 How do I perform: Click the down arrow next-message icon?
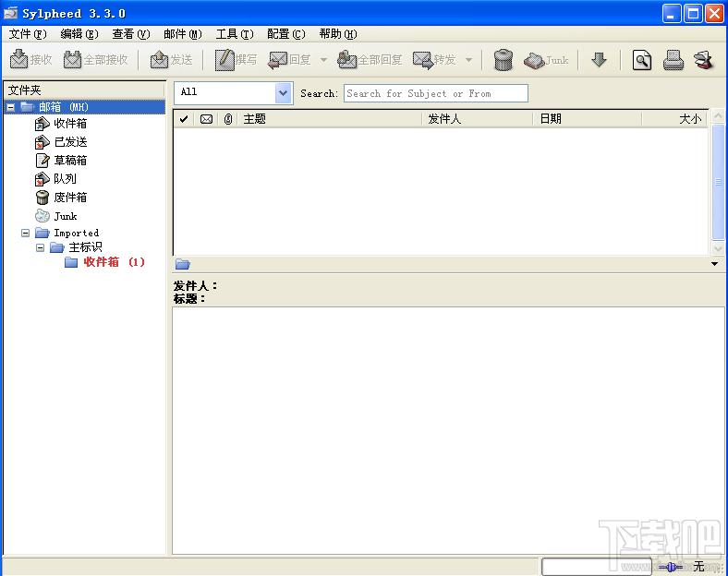[599, 60]
